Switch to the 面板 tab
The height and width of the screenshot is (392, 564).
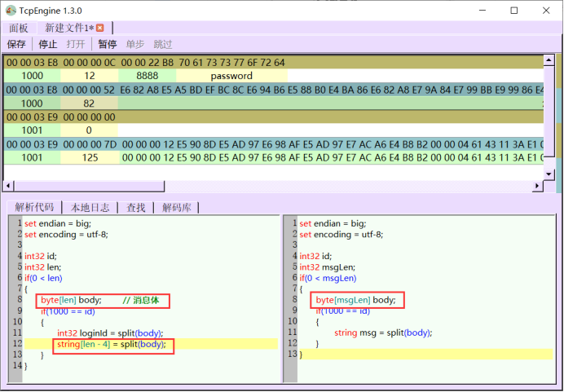click(x=19, y=28)
